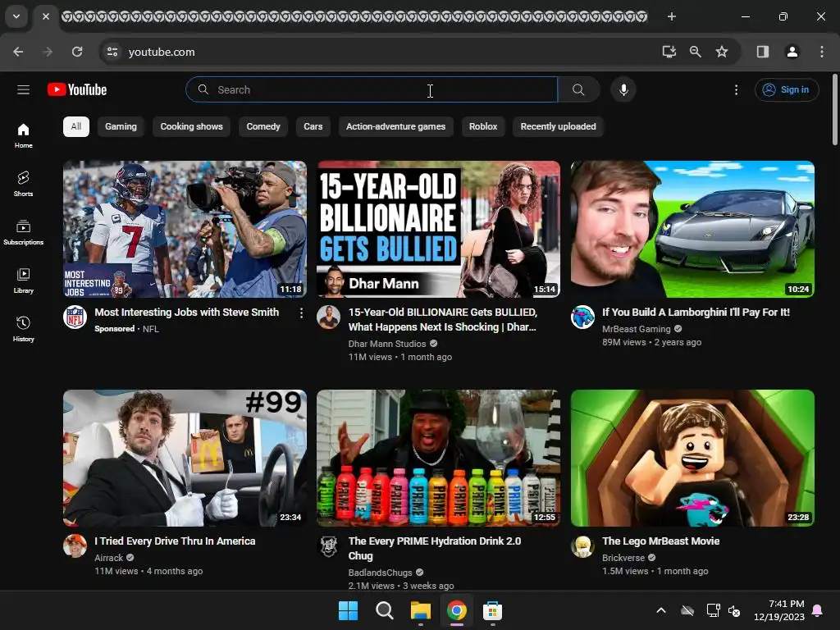Open Dhar Mann Studios channel avatar
The height and width of the screenshot is (630, 840).
[328, 317]
